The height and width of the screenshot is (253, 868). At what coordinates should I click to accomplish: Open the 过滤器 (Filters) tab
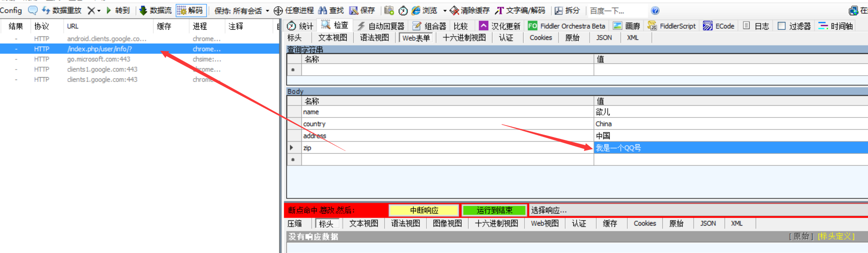point(794,26)
